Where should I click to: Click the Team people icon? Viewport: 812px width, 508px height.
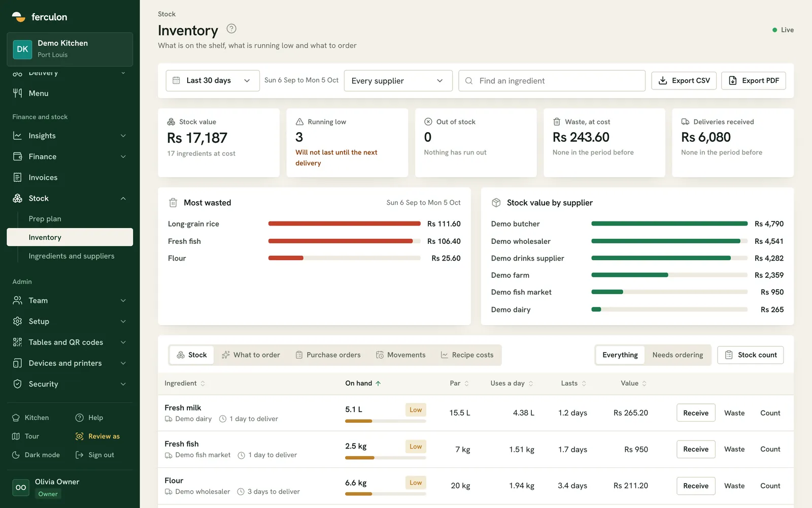click(x=17, y=300)
